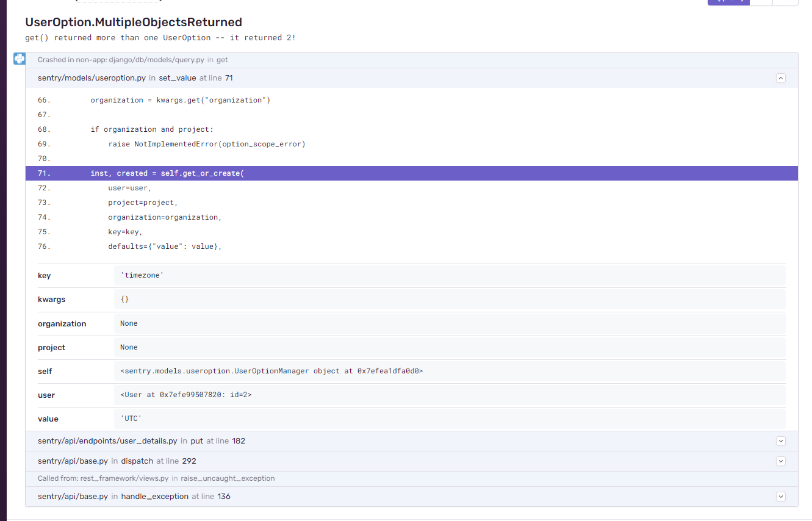Click the rightmost segment of the top-right button group
The width and height of the screenshot is (812, 521).
pyautogui.click(x=786, y=2)
